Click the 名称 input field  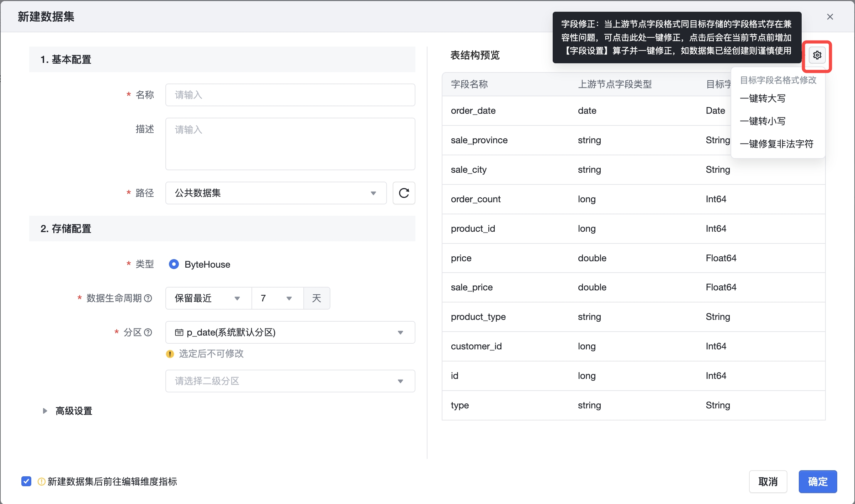pos(290,95)
